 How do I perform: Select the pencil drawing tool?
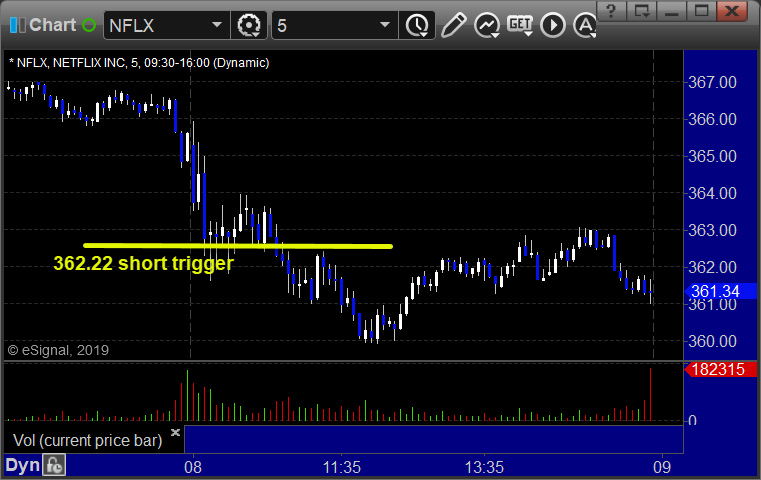click(453, 25)
